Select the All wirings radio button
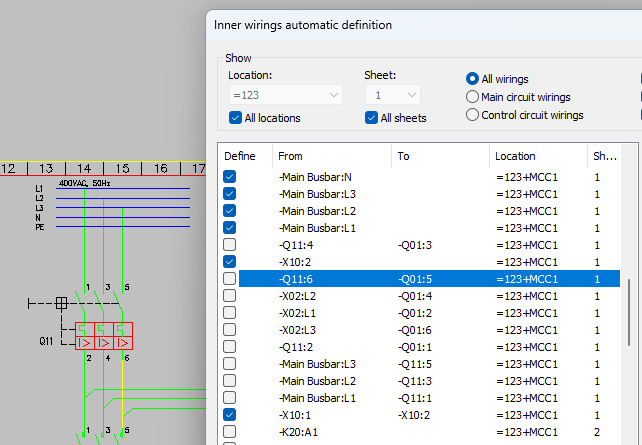642x445 pixels. click(x=473, y=79)
